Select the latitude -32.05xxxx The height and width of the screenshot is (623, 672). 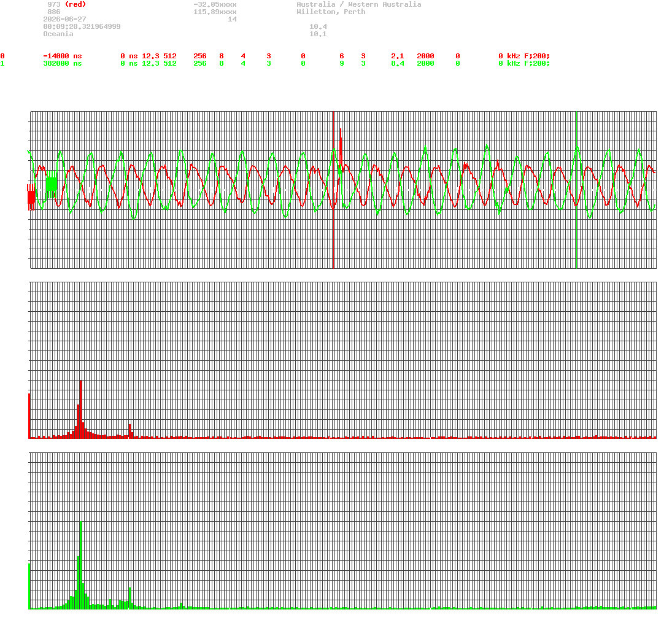coord(215,4)
